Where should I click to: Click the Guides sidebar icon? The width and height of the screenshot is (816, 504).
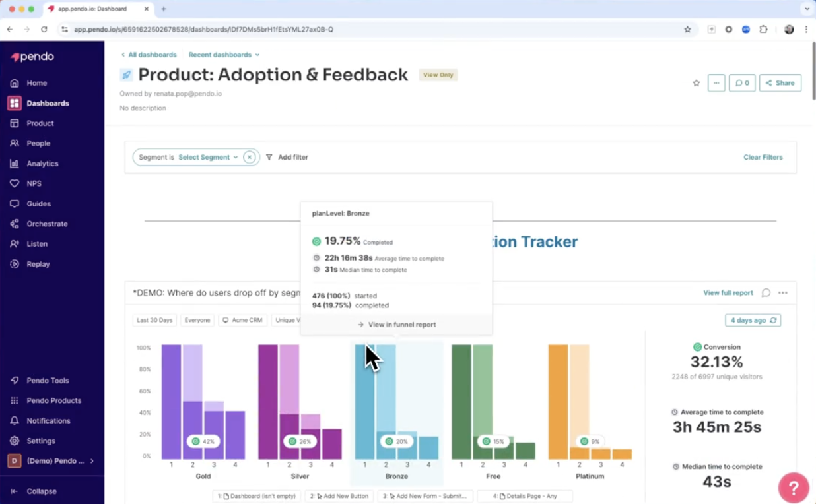[x=15, y=204]
